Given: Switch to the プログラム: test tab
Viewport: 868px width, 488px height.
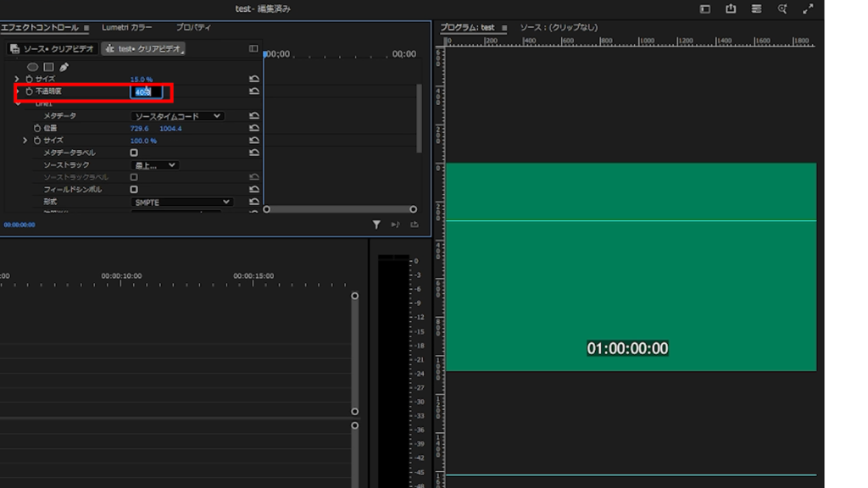Looking at the screenshot, I should [467, 27].
